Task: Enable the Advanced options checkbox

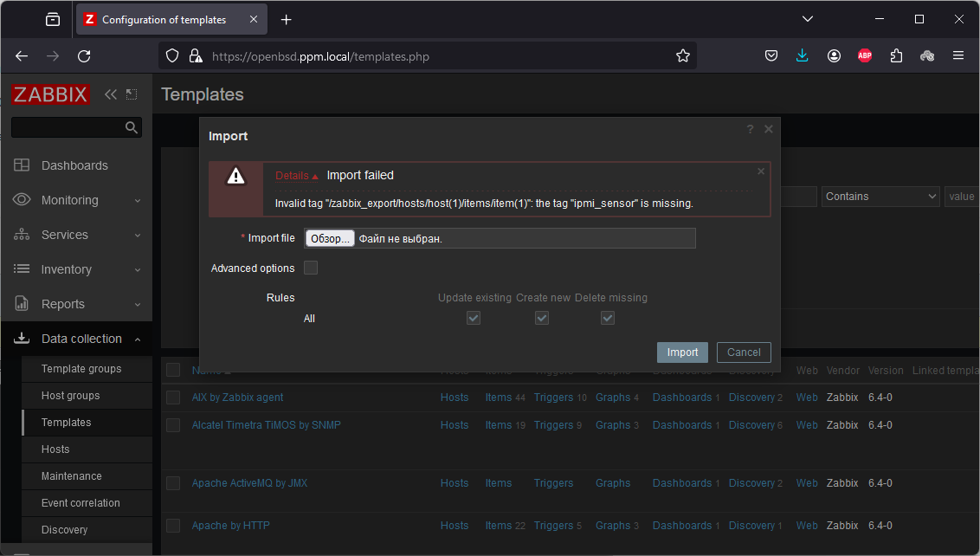Action: click(311, 268)
